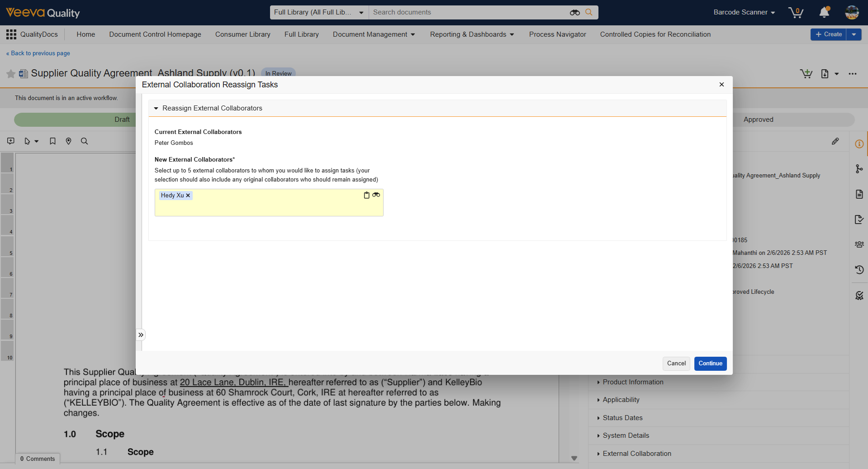Click the Cancel button in dialog
The image size is (868, 469).
pyautogui.click(x=676, y=364)
